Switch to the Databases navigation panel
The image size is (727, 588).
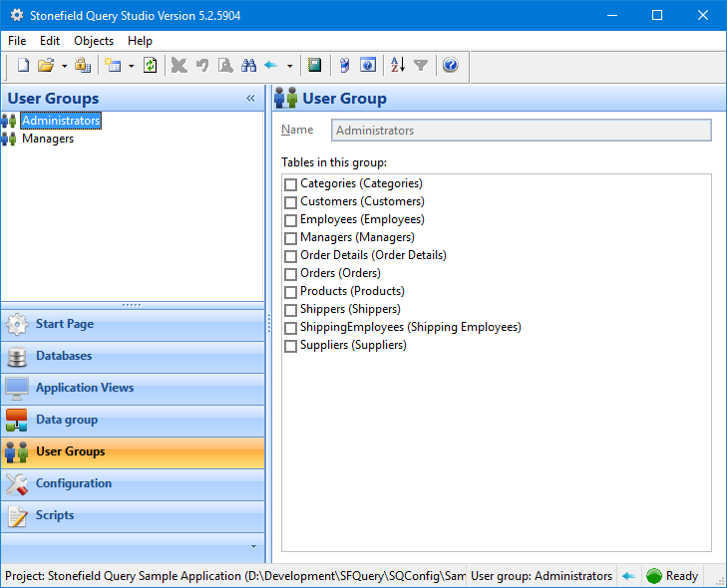[64, 356]
